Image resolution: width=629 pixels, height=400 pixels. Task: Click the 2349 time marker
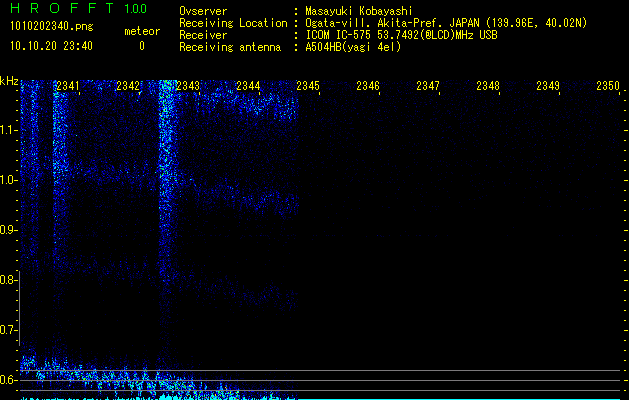pos(548,86)
